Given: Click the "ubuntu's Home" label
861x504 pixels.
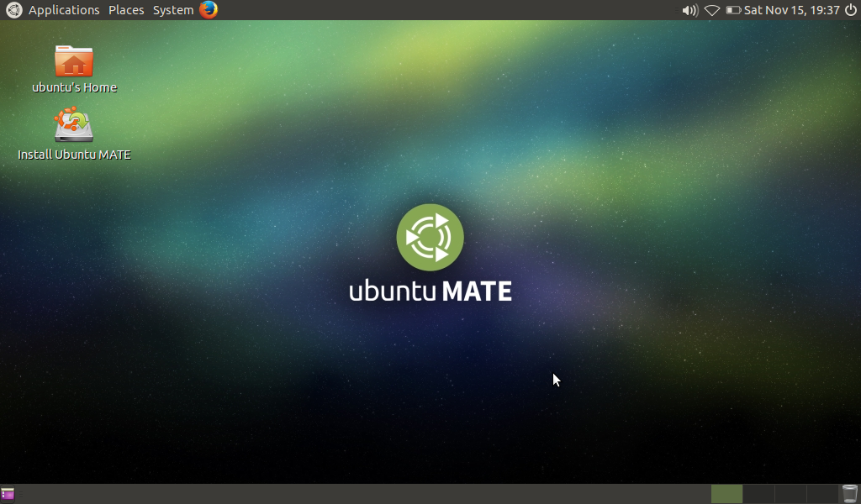Looking at the screenshot, I should 74,87.
